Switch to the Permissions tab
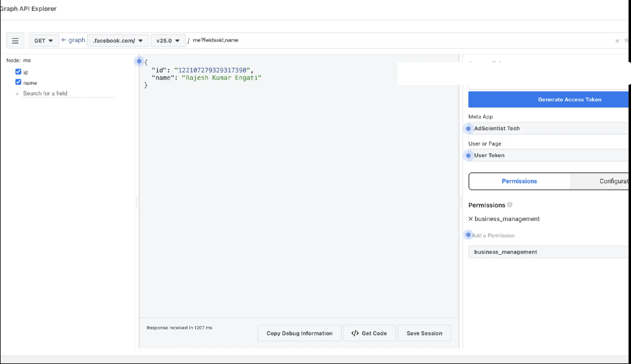The height and width of the screenshot is (364, 631). pyautogui.click(x=519, y=181)
